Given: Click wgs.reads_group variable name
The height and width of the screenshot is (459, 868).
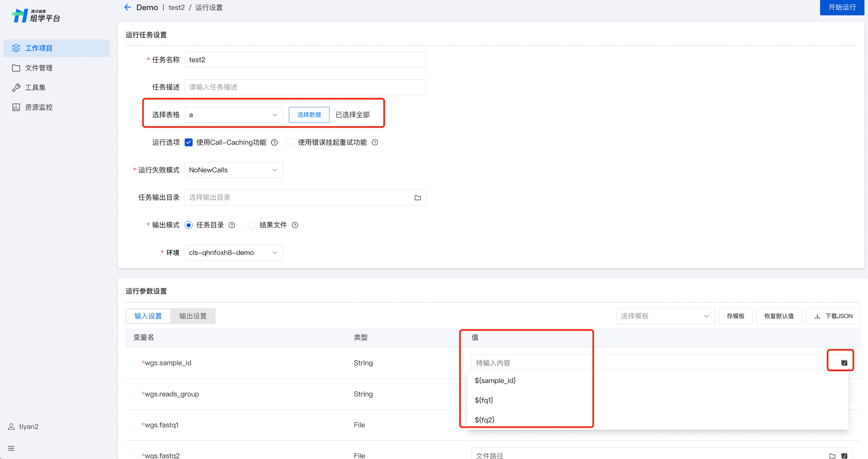Looking at the screenshot, I should (172, 394).
